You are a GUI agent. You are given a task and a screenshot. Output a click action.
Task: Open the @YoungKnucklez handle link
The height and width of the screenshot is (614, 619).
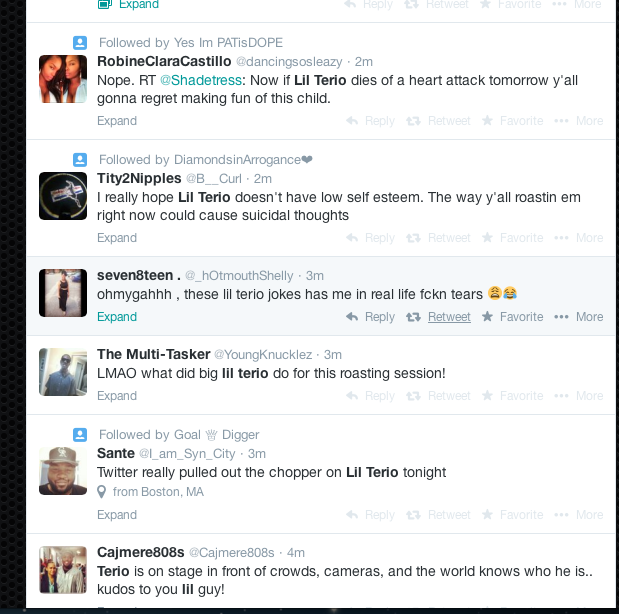(263, 355)
